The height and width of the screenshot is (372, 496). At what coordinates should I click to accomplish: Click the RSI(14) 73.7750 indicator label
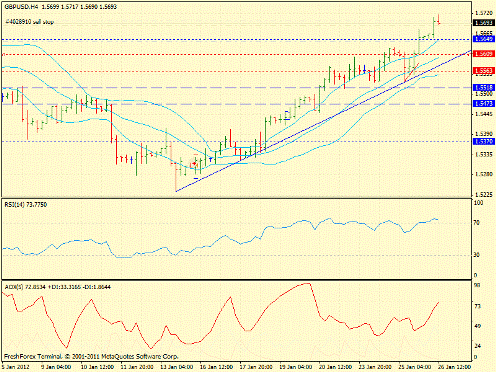pos(26,205)
